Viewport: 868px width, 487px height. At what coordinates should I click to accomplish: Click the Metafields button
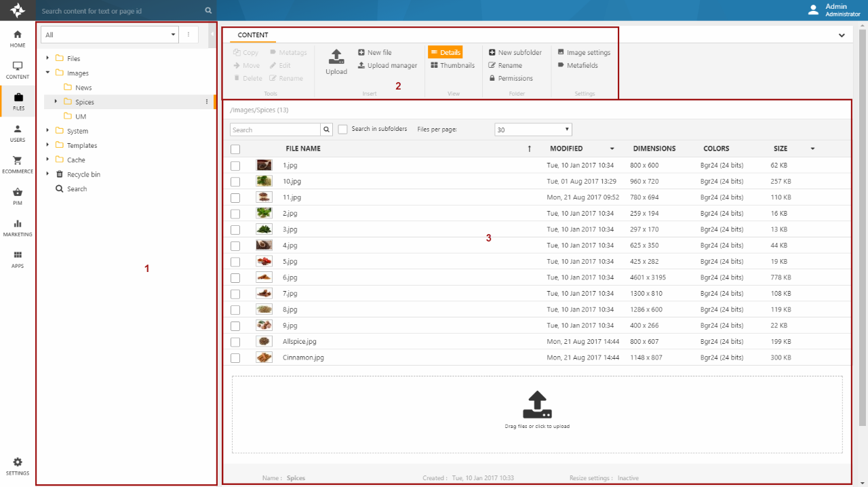578,66
